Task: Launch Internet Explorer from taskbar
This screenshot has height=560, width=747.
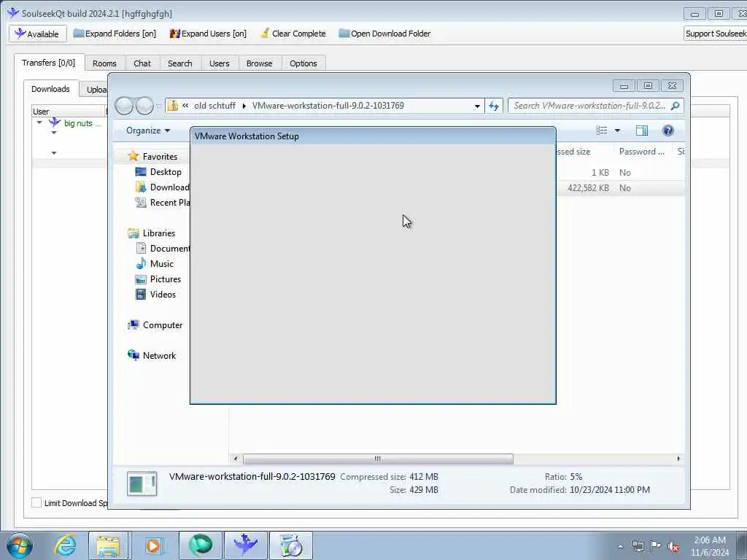Action: 65,545
